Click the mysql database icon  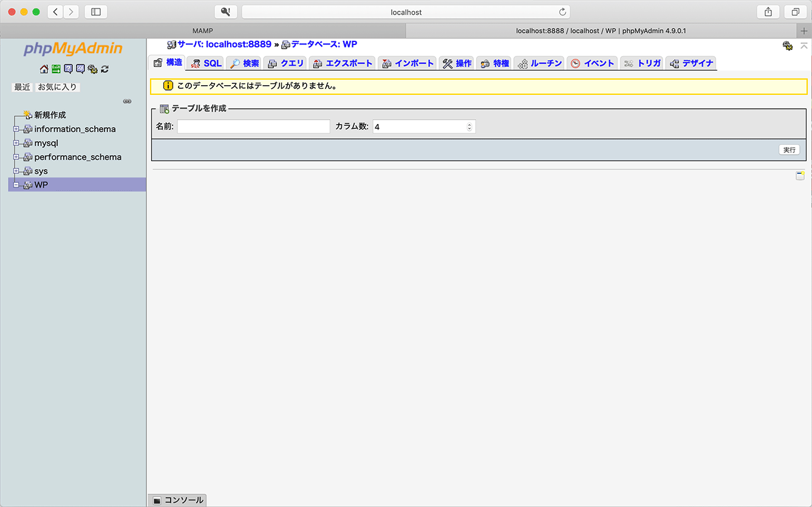(27, 143)
